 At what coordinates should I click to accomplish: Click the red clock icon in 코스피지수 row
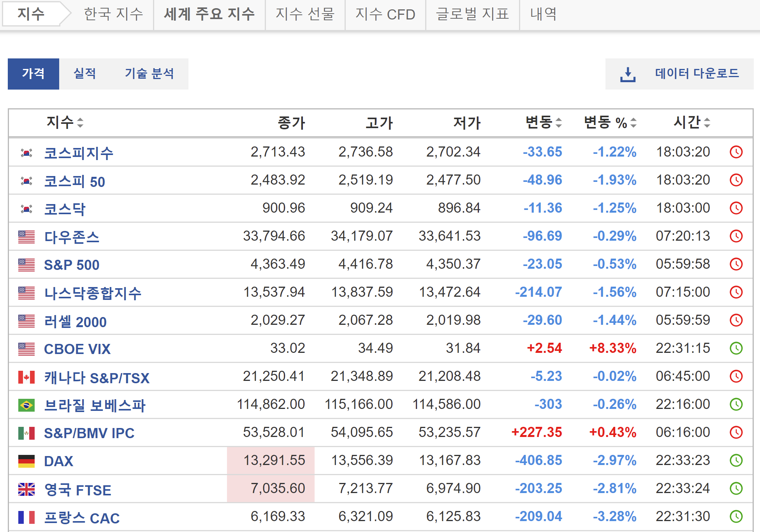click(736, 152)
